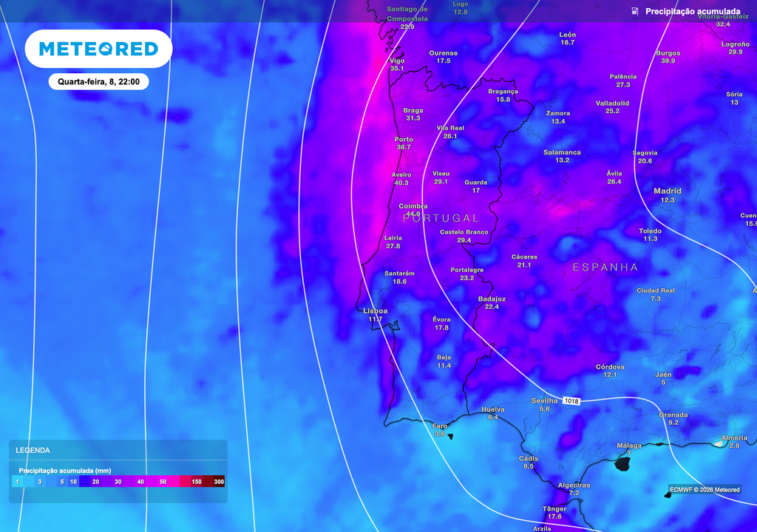This screenshot has height=532, width=757.
Task: Select the Porto city label
Action: (x=404, y=139)
